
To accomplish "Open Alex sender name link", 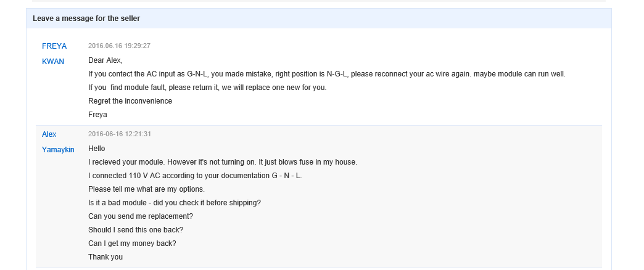I will (x=49, y=134).
